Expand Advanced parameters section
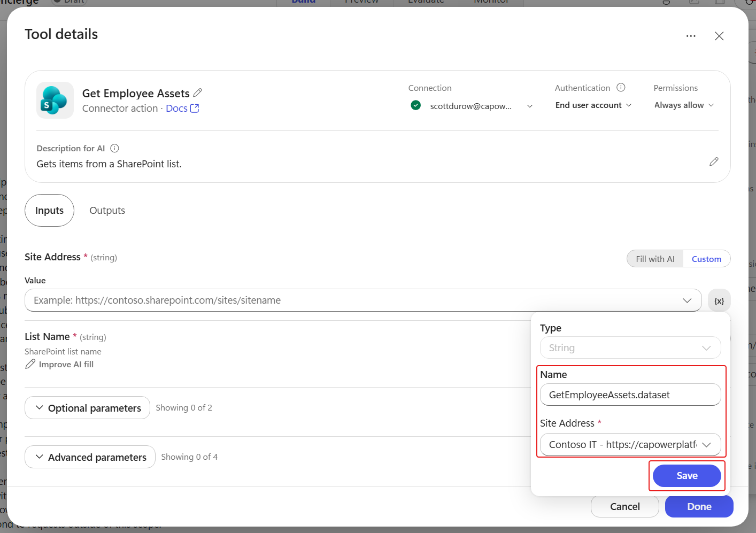 (x=90, y=457)
